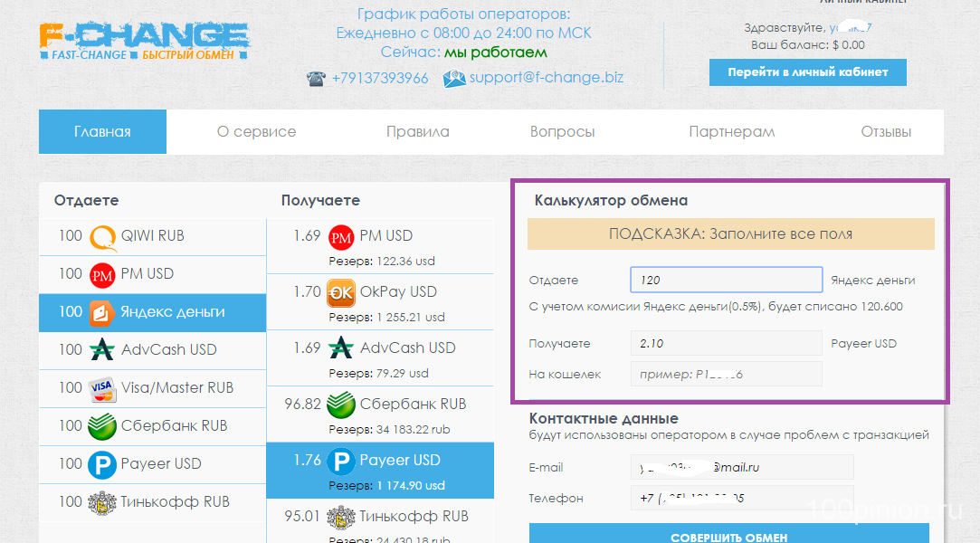This screenshot has height=543, width=980.
Task: Switch to the Вопросы tab
Action: 563,132
